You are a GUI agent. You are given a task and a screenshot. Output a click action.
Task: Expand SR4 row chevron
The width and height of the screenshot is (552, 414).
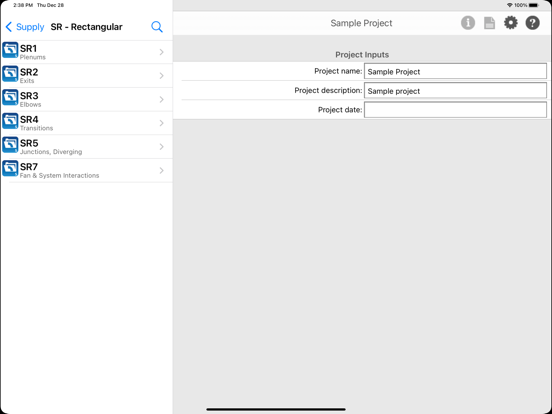pos(162,123)
